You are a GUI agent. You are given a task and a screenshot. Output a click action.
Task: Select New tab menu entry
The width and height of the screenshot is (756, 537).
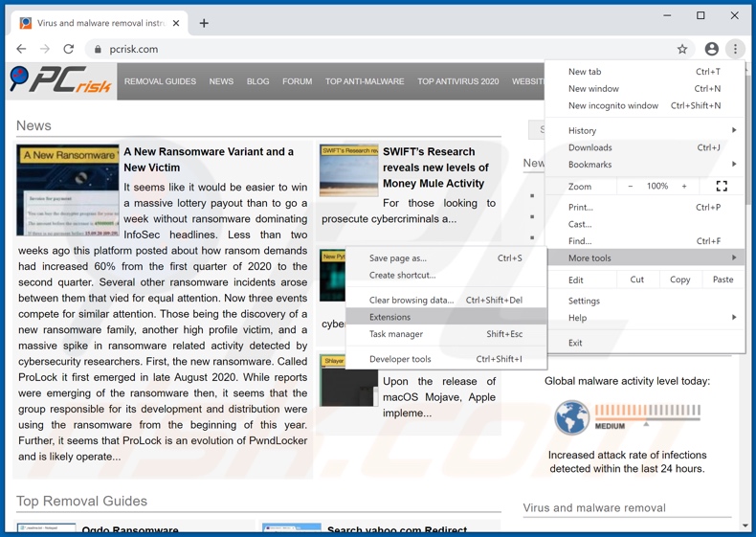pyautogui.click(x=645, y=72)
